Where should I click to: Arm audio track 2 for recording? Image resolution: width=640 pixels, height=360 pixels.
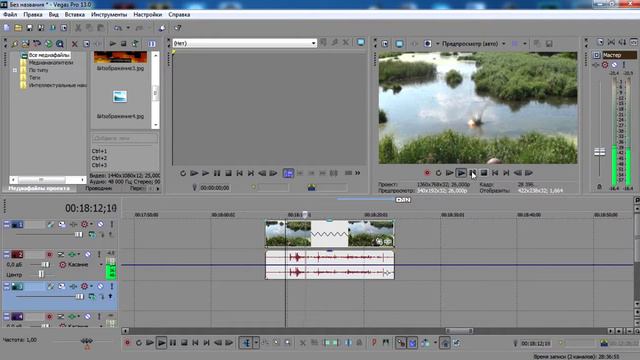click(x=49, y=254)
